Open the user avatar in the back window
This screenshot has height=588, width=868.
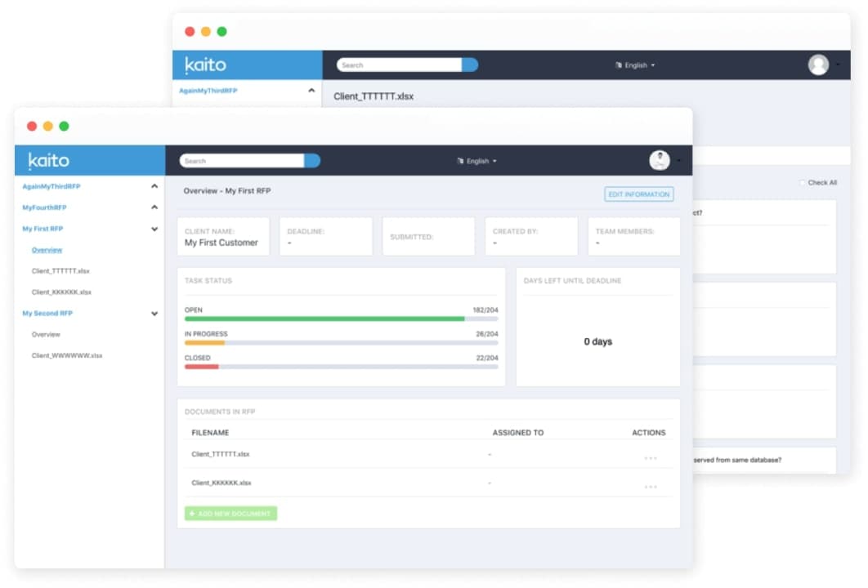click(x=818, y=65)
